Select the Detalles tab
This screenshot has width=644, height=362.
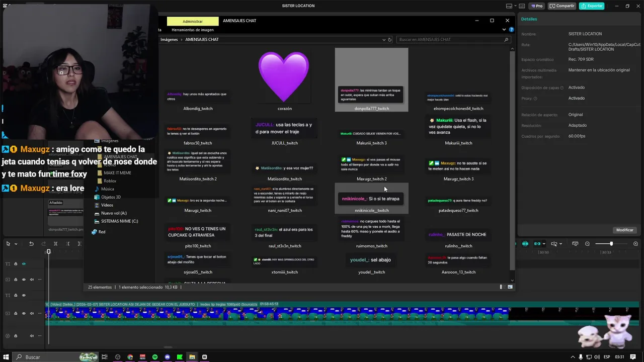529,19
